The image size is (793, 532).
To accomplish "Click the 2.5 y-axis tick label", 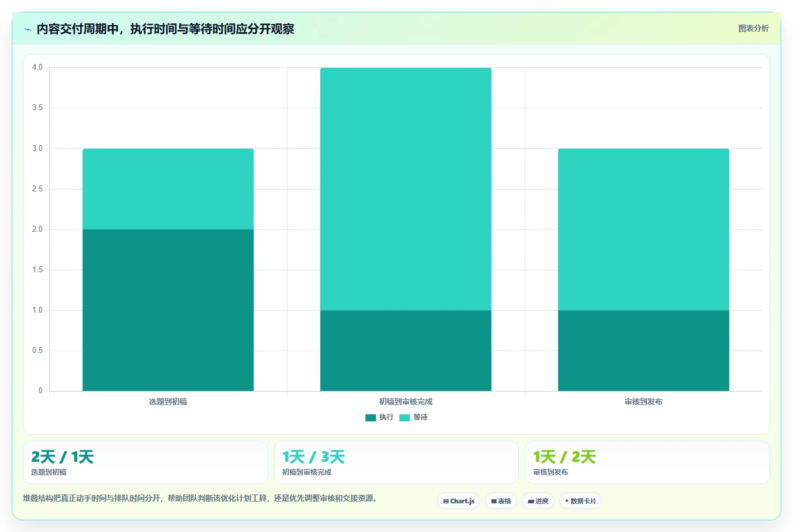I will tap(37, 189).
